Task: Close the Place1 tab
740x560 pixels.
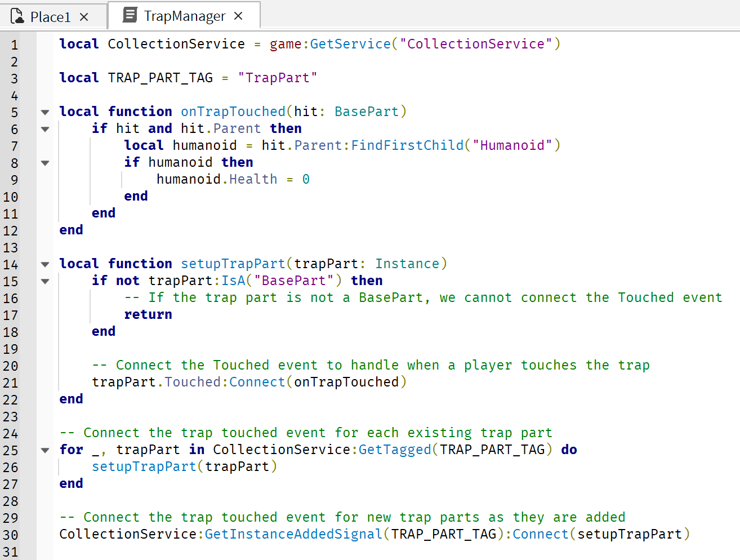Action: pos(84,17)
